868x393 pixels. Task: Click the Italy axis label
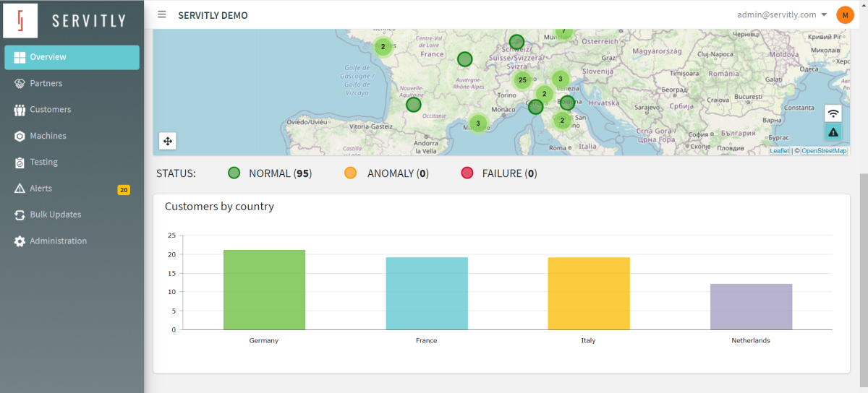point(589,340)
